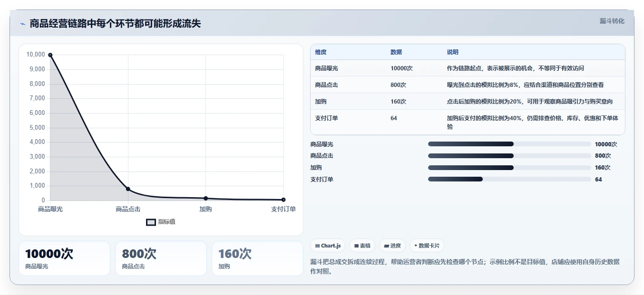Image resolution: width=644 pixels, height=295 pixels.
Task: Click the 支付订单 label beside its progress bar
Action: 322,180
